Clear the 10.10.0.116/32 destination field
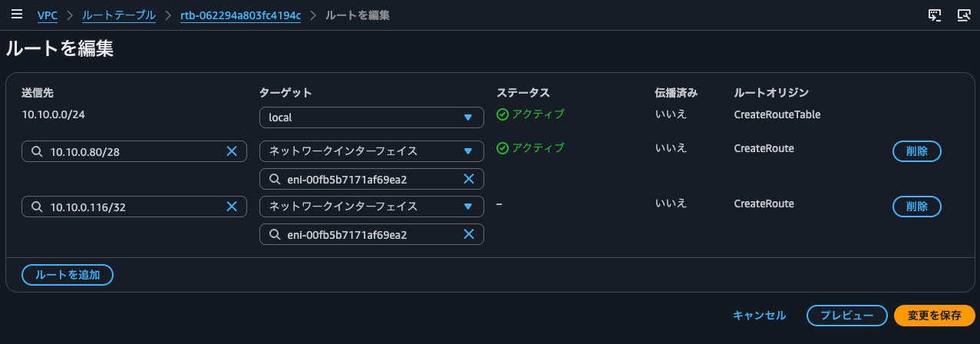The height and width of the screenshot is (344, 980). [231, 207]
